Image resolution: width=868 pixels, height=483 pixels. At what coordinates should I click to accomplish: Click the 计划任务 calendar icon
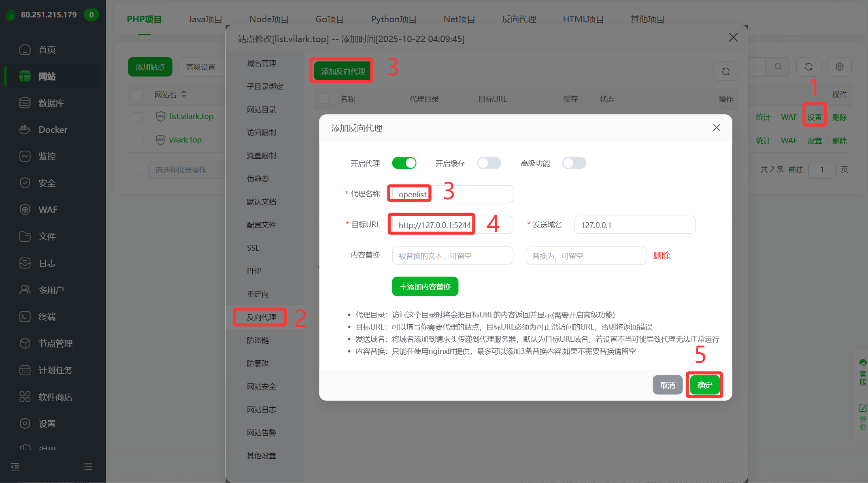tap(25, 370)
